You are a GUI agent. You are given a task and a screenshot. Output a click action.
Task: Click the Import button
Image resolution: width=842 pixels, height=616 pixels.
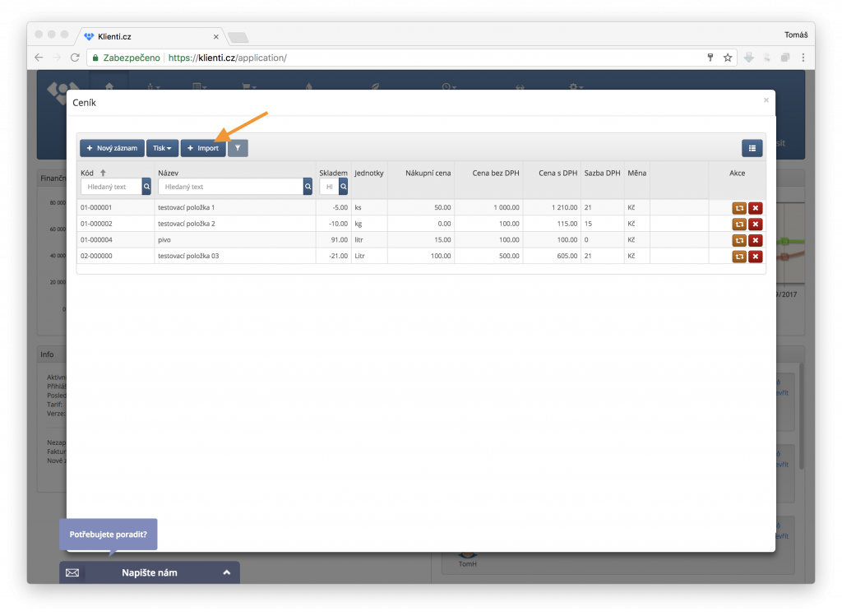pos(202,148)
